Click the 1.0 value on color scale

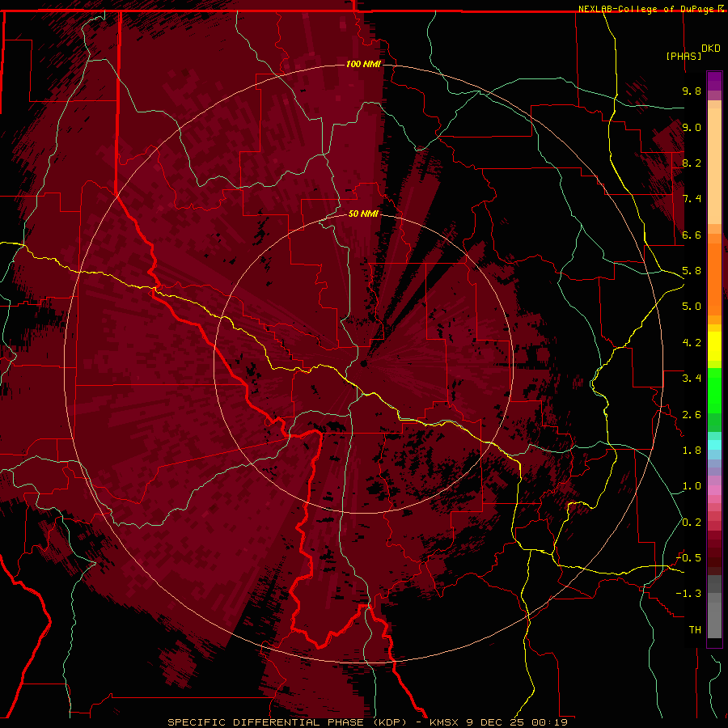point(692,486)
